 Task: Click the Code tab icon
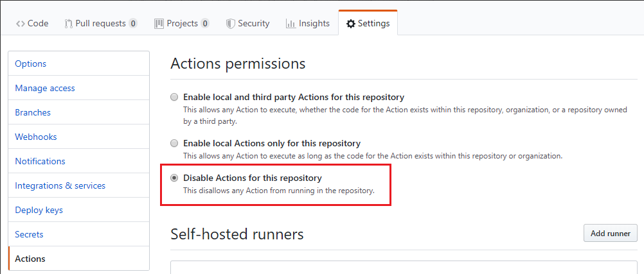(21, 23)
